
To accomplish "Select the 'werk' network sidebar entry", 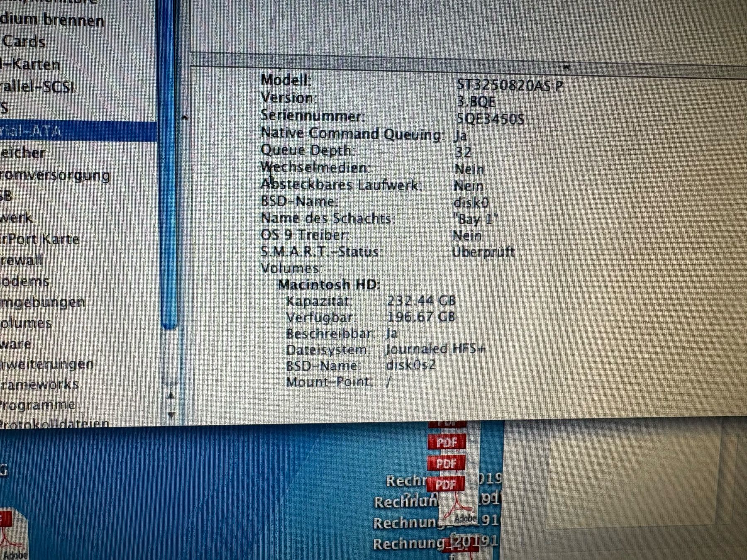I will [16, 218].
